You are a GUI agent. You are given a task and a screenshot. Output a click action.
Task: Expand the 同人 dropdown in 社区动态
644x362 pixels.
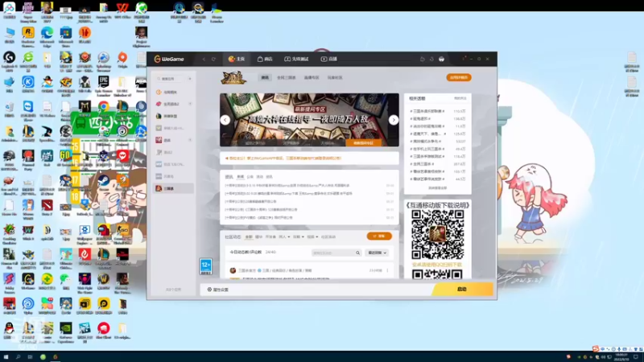(284, 237)
